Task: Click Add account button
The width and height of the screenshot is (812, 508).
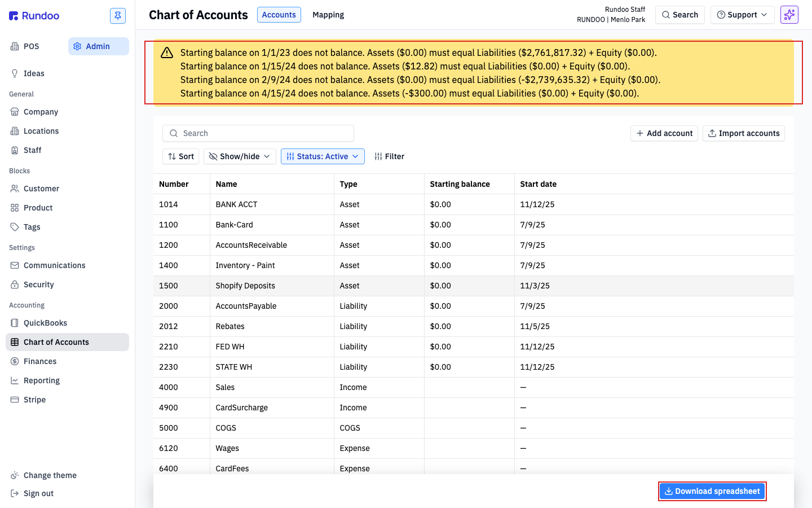Action: 664,133
